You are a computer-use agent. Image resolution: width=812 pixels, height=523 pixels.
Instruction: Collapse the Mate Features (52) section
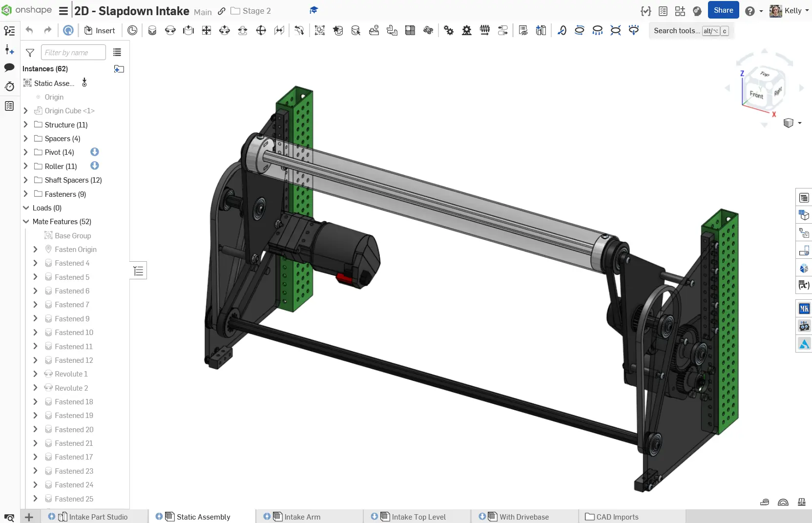click(26, 222)
